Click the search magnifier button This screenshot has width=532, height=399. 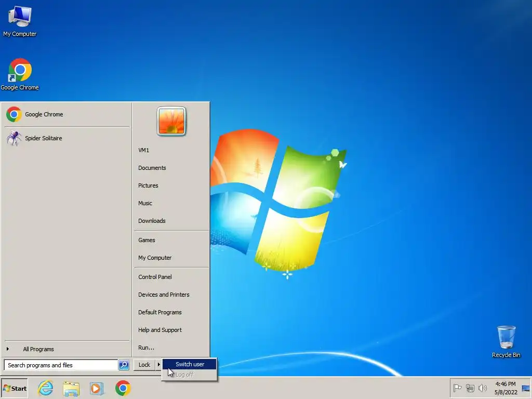(x=124, y=365)
